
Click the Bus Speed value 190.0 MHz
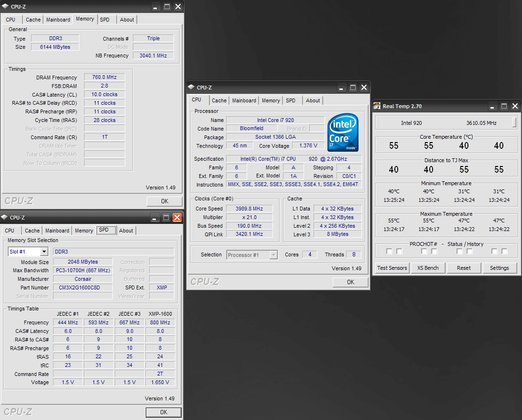250,226
